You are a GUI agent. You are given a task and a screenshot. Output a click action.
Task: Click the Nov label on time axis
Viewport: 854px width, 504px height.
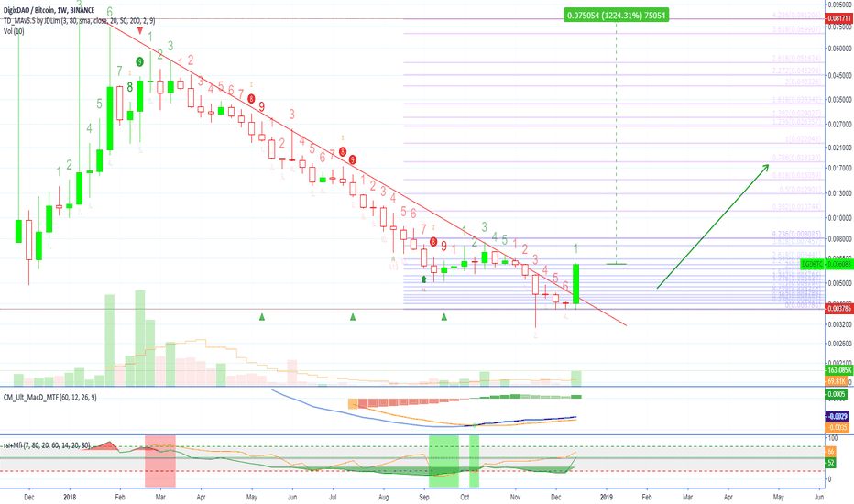coord(515,497)
